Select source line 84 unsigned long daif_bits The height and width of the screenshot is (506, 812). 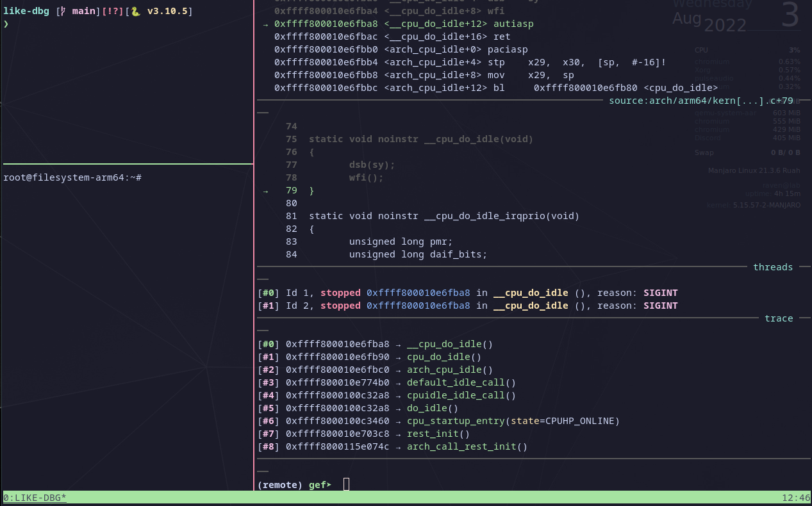[386, 254]
